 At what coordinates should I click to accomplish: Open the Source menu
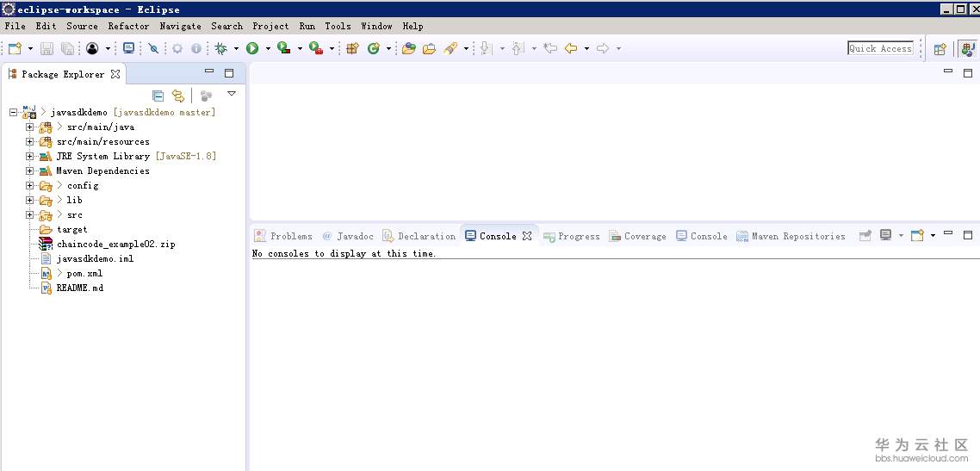pos(82,26)
